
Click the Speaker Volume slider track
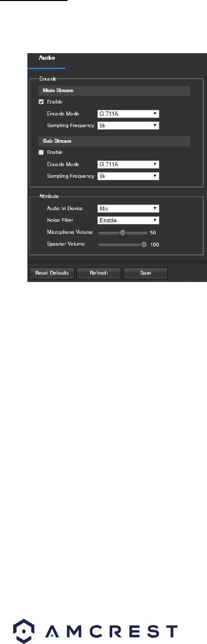(122, 244)
